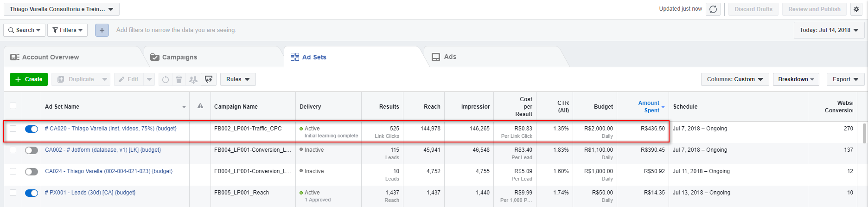Turn off the CA020 Thiago Varella ad set
The height and width of the screenshot is (207, 868).
pos(32,129)
